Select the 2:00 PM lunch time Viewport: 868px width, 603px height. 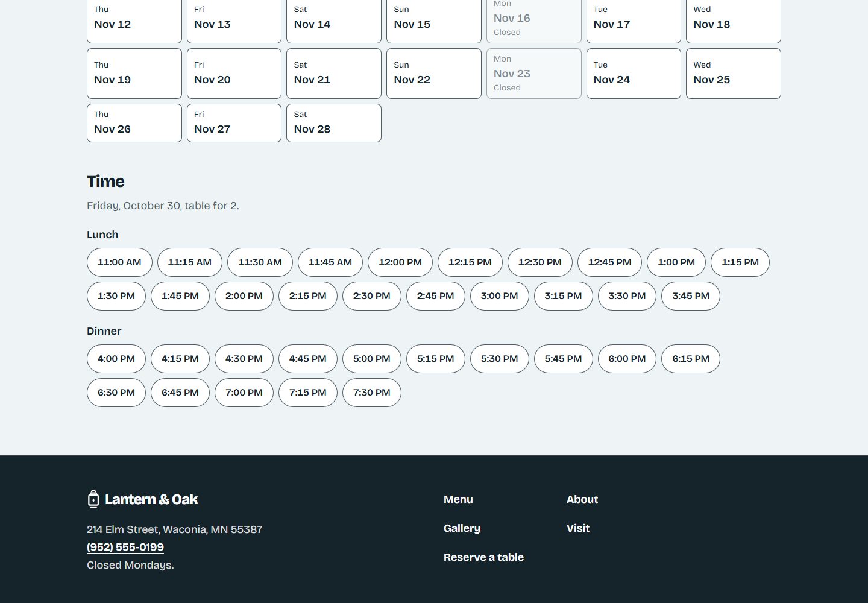[244, 296]
